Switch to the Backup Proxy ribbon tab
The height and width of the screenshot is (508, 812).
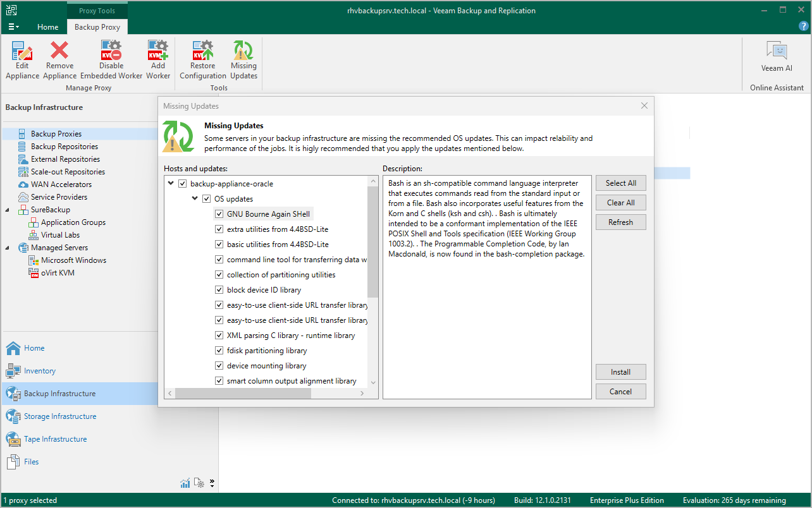point(97,27)
